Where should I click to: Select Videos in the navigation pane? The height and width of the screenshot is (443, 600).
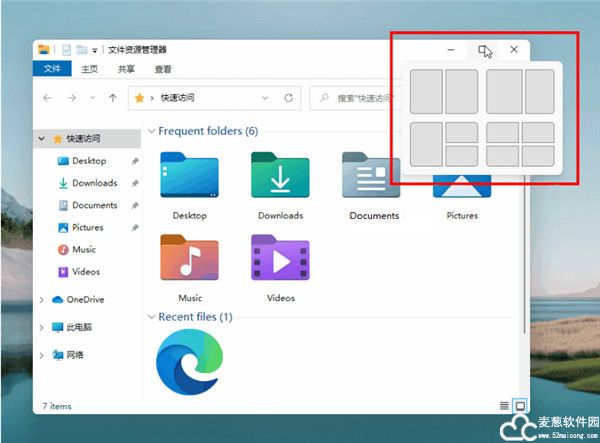86,272
